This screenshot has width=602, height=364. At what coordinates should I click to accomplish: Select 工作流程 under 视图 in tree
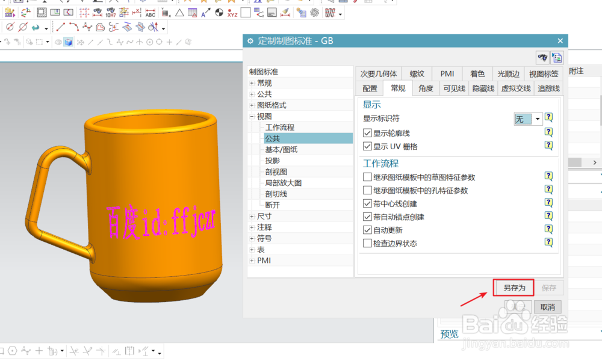(x=279, y=128)
